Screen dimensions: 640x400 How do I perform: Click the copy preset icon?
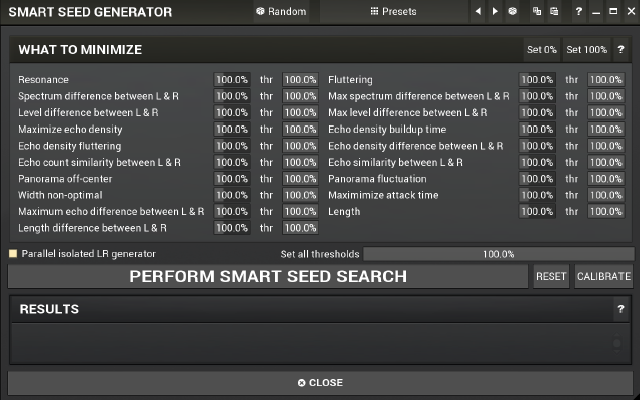(x=537, y=12)
